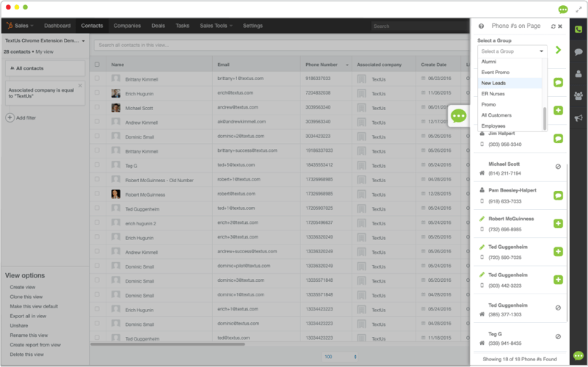Open the conversations speech bubble in dark sidebar
This screenshot has width=588, height=367.
pyautogui.click(x=578, y=51)
